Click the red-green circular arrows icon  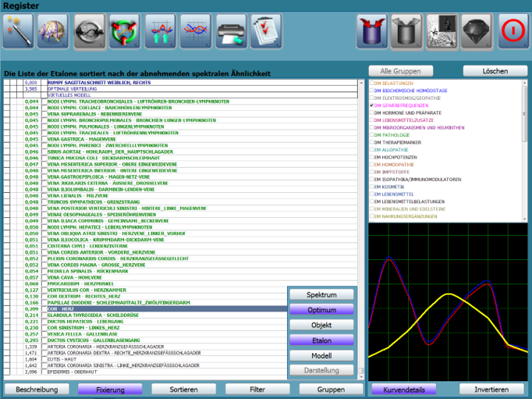pyautogui.click(x=124, y=33)
